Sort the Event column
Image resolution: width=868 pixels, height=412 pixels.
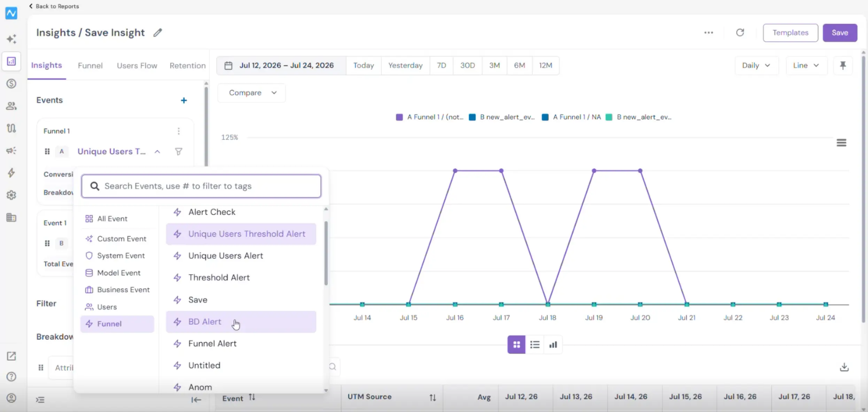click(252, 397)
